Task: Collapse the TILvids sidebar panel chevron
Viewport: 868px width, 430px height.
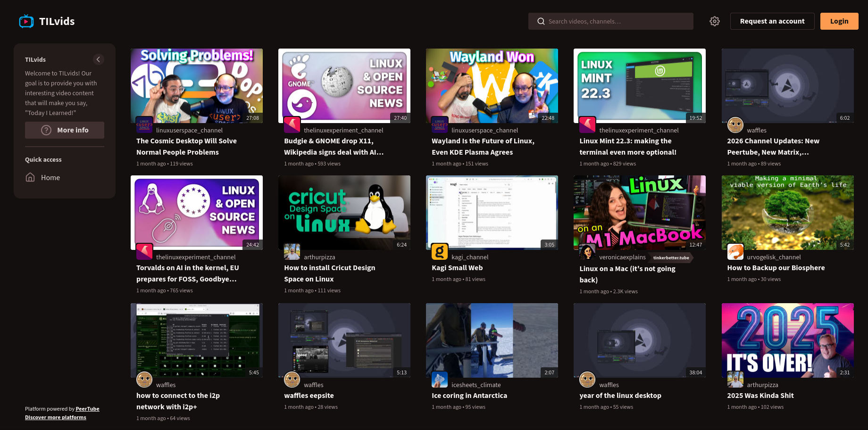Action: pos(98,59)
